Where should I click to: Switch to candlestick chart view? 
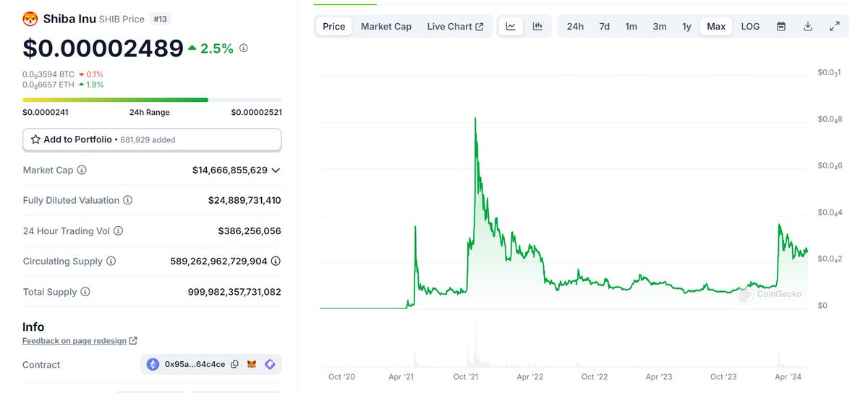(x=537, y=27)
